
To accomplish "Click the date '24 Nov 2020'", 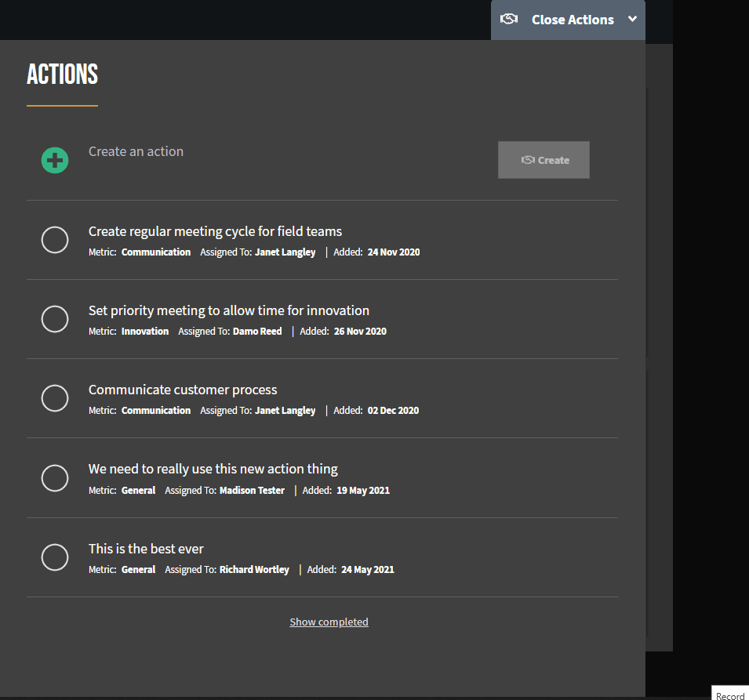I will point(394,252).
